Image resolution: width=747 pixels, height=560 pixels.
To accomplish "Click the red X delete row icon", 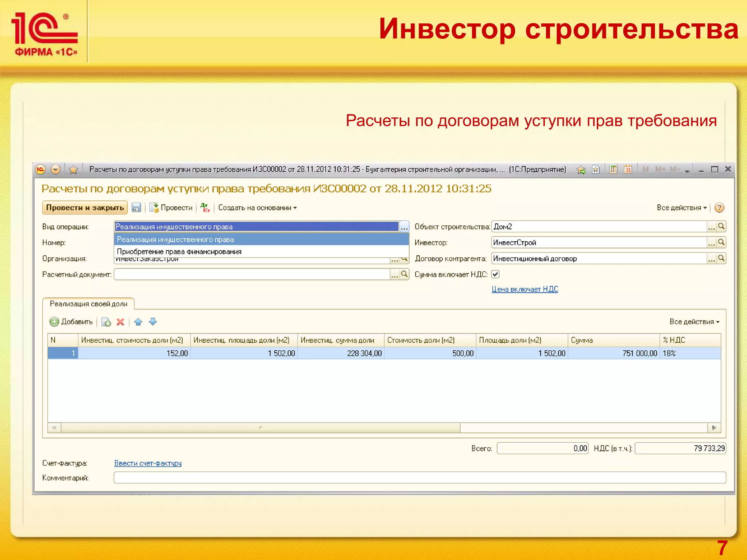I will [x=120, y=322].
